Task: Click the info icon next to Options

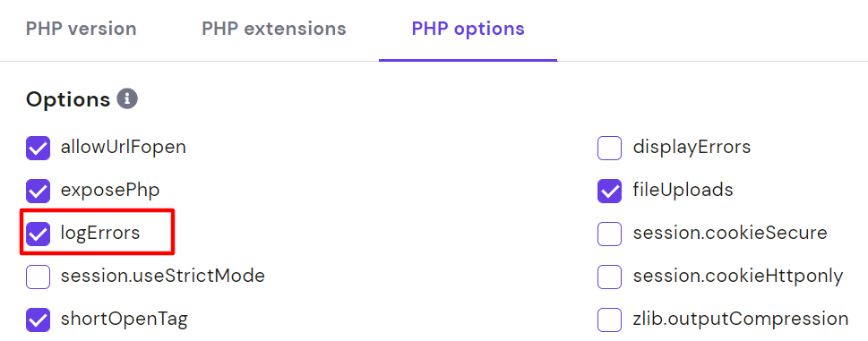Action: click(127, 99)
